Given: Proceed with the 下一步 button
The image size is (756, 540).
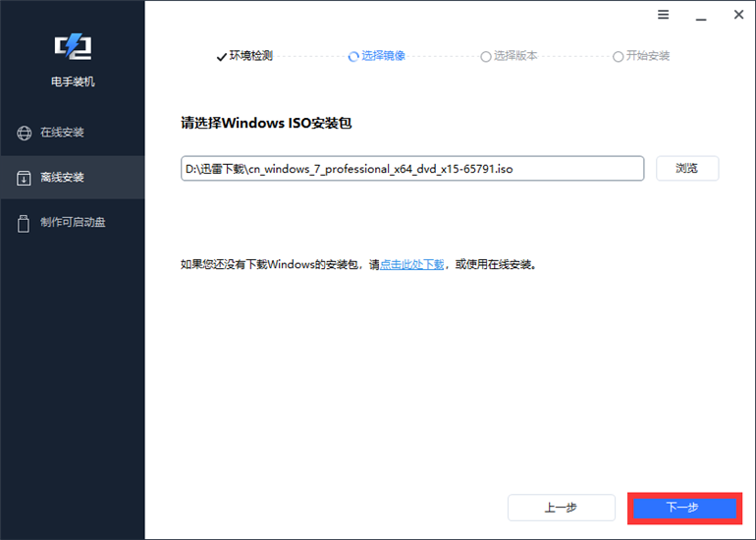Looking at the screenshot, I should pos(684,508).
